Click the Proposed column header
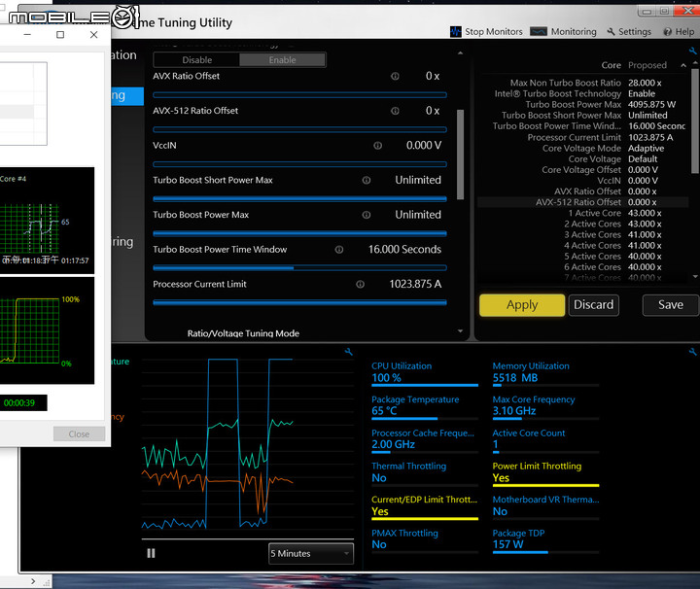Screen dimensions: 700x589 [647, 65]
